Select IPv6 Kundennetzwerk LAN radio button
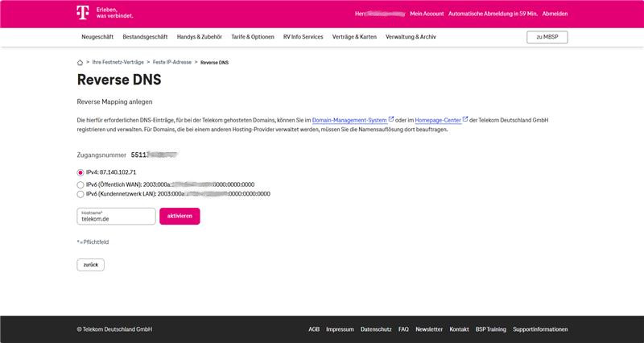Viewport: 644px width, 343px height. click(x=80, y=194)
